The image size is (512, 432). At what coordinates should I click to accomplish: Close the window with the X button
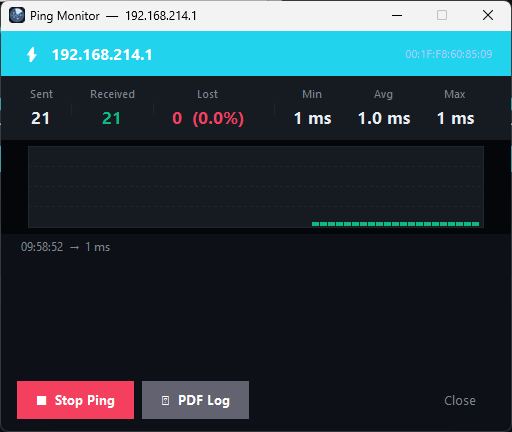coord(488,15)
